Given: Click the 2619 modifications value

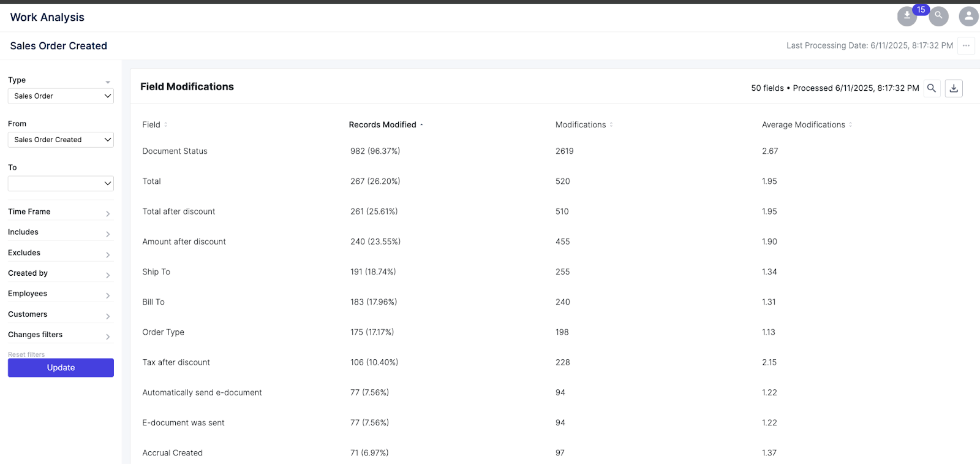Looking at the screenshot, I should (565, 151).
